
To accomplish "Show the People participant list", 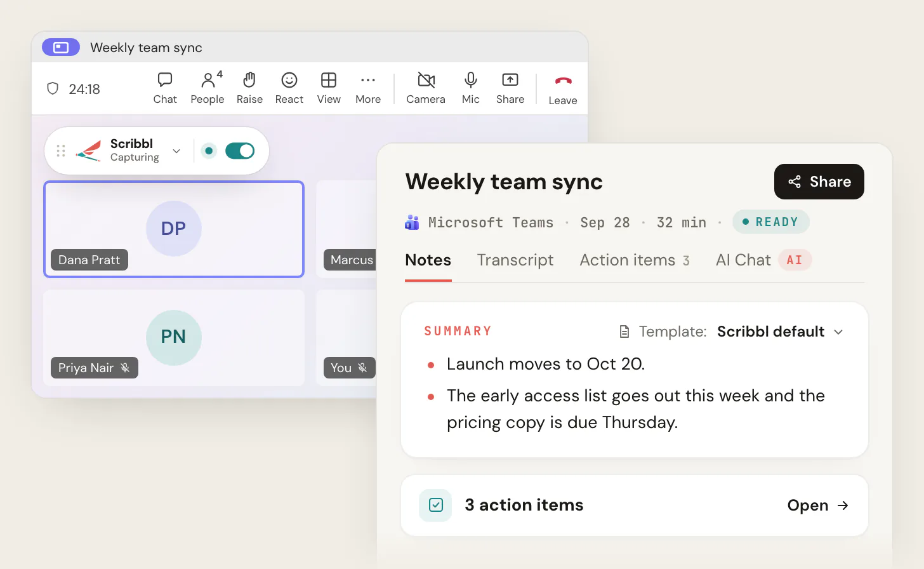I will [x=208, y=88].
